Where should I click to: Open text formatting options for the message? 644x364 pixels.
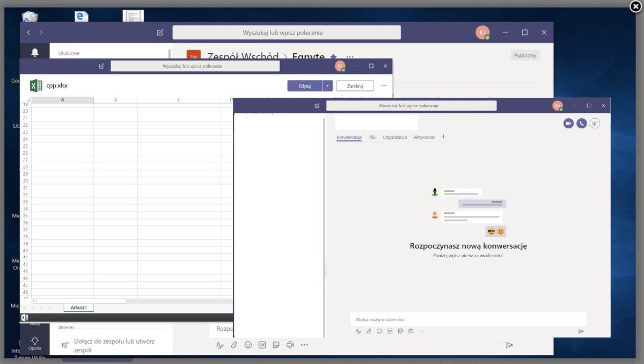[x=358, y=331]
